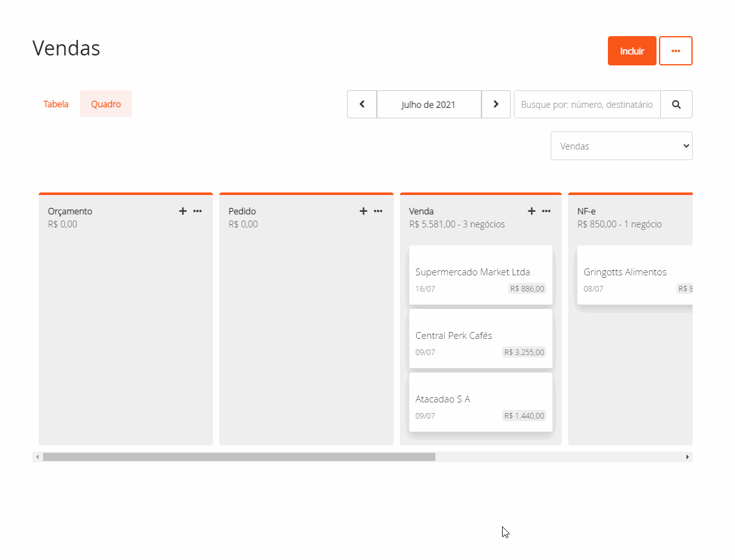
Task: Open Pedido column options ellipsis
Action: pyautogui.click(x=378, y=211)
